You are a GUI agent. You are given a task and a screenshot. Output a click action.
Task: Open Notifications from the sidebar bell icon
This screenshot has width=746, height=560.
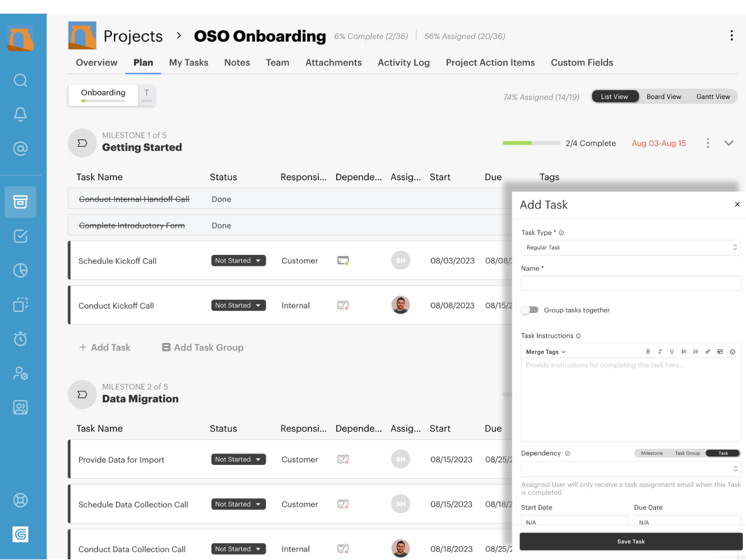point(20,114)
